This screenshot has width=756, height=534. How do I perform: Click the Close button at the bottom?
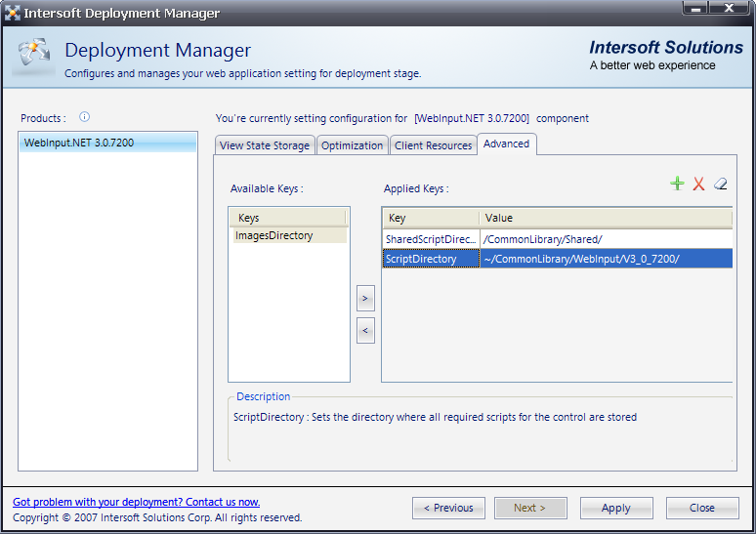click(x=701, y=508)
